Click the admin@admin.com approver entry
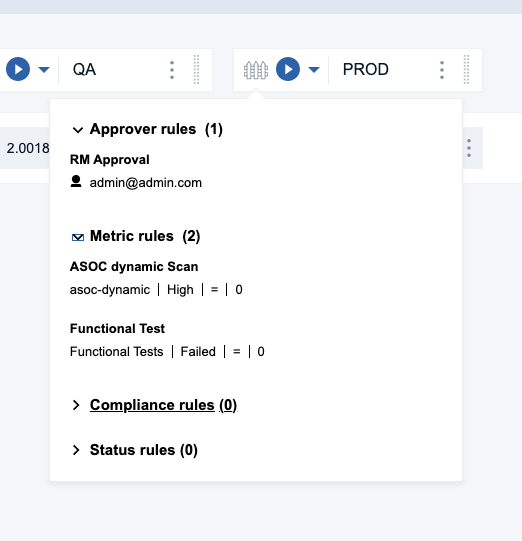This screenshot has width=522, height=541. point(146,183)
